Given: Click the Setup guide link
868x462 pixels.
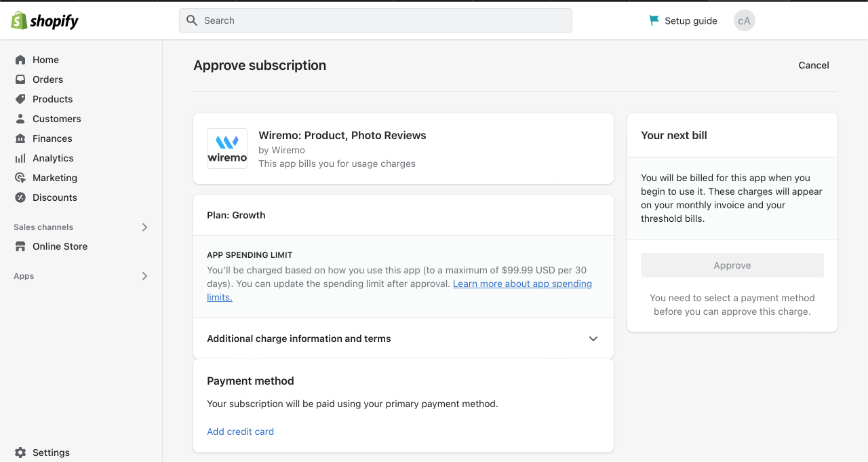Looking at the screenshot, I should coord(690,20).
